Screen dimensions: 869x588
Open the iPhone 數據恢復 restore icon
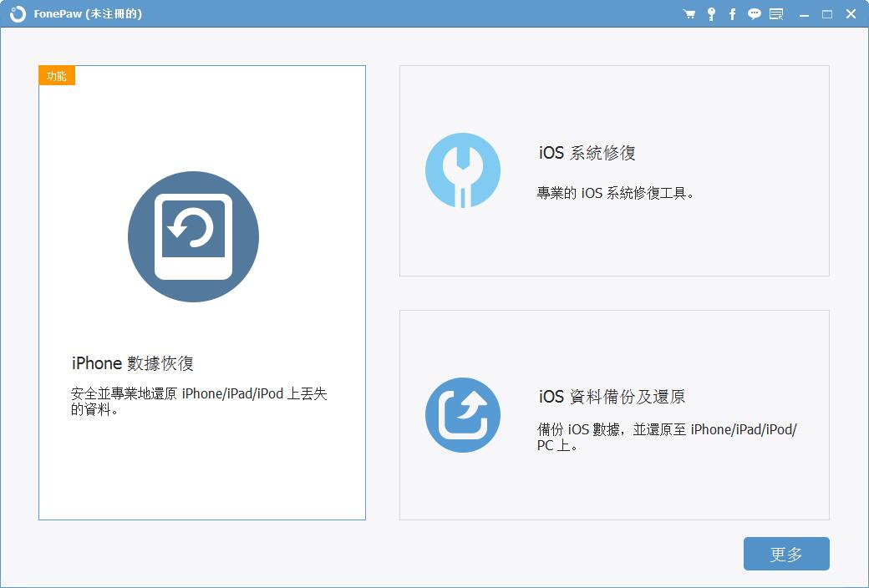click(193, 236)
